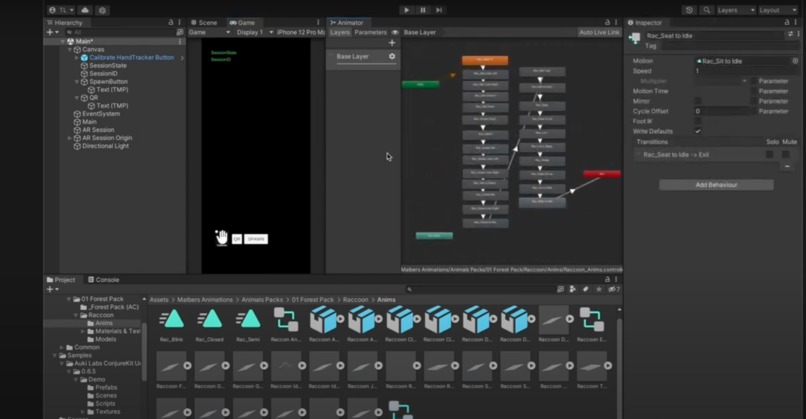Open the cloud services icon
Viewport: 806px width, 419px height.
[85, 10]
